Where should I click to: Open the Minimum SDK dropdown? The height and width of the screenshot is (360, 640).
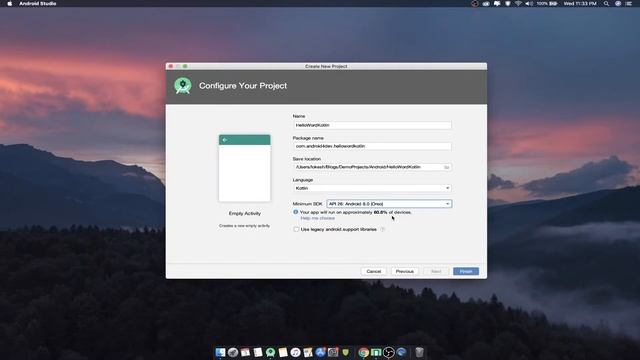(389, 204)
